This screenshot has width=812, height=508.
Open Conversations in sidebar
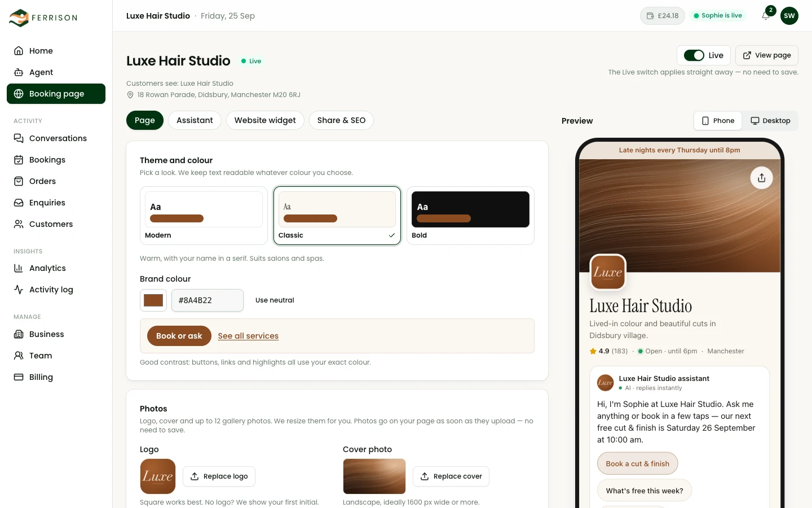(x=56, y=138)
